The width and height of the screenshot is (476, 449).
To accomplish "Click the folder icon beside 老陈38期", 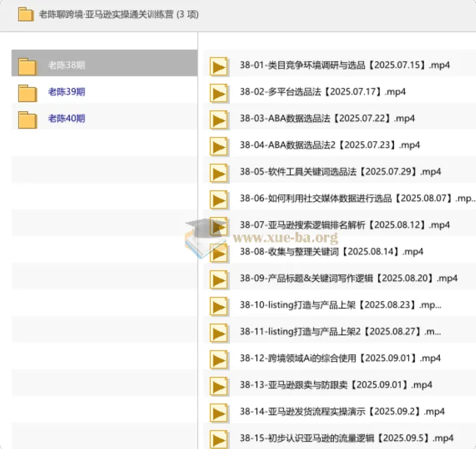I will pos(27,66).
